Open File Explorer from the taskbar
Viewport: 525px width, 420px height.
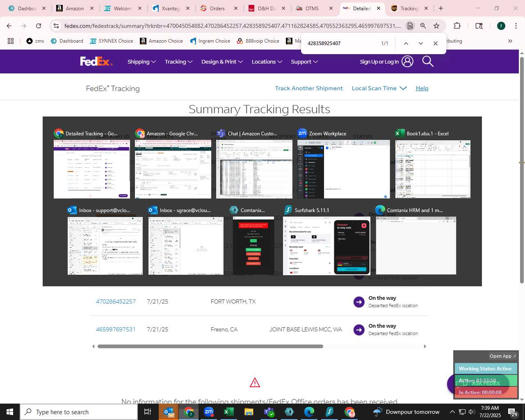(x=249, y=412)
